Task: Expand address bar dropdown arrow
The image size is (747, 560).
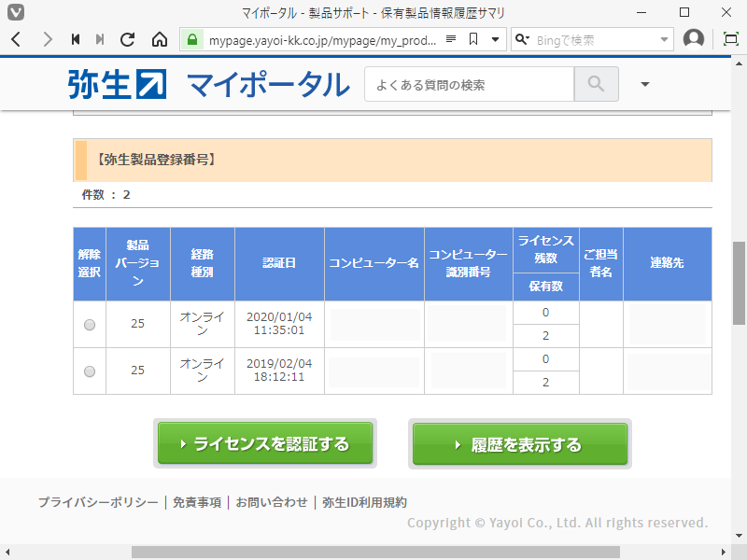Action: 496,39
